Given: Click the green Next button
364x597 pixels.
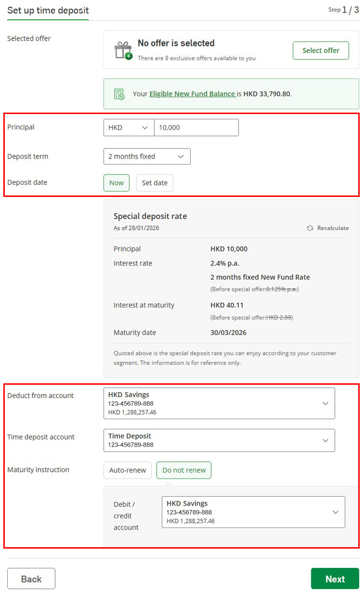Looking at the screenshot, I should tap(335, 578).
